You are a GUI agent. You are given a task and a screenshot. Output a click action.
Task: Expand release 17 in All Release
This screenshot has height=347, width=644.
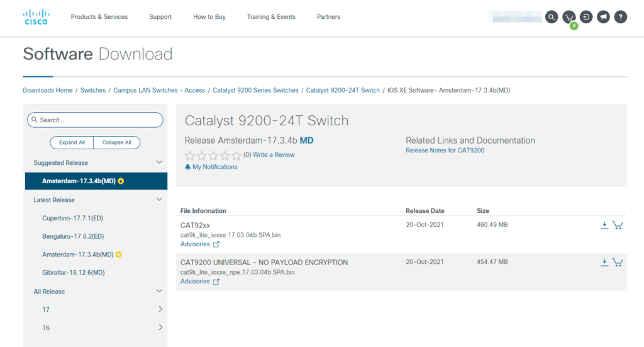click(x=160, y=309)
